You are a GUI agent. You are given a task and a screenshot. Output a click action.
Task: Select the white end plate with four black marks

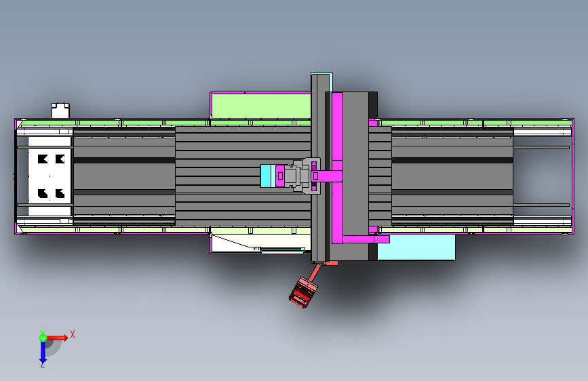[50, 176]
